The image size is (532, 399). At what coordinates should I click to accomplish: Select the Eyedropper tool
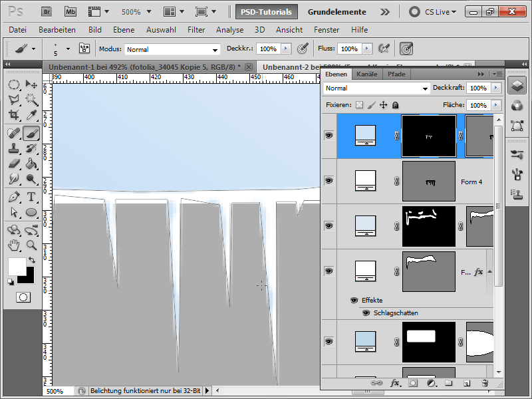click(31, 114)
